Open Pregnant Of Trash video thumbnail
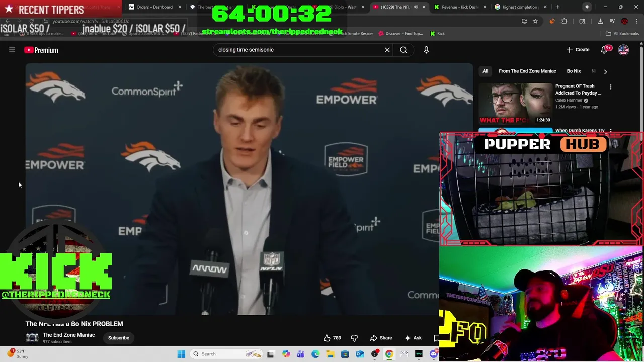Viewport: 644px width, 362px height. pyautogui.click(x=515, y=103)
